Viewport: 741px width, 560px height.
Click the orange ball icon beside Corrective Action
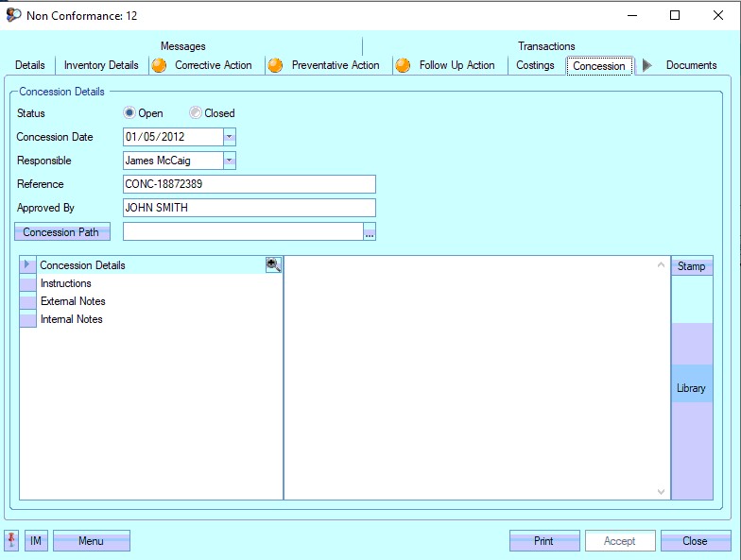(x=159, y=65)
